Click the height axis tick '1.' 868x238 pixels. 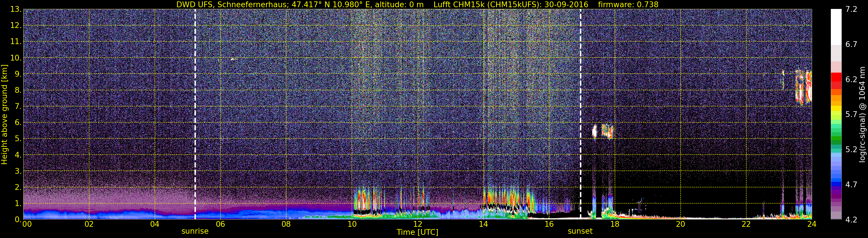pos(18,203)
